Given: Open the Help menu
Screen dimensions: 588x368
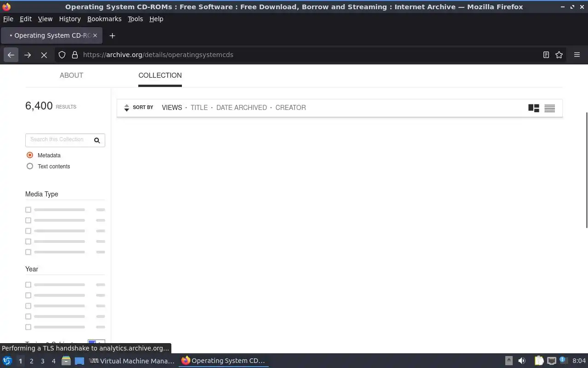Looking at the screenshot, I should 156,19.
